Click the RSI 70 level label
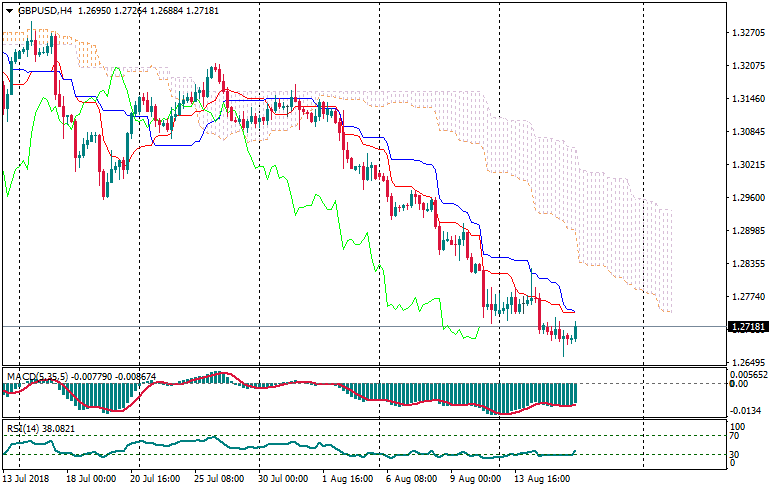Image resolution: width=769 pixels, height=490 pixels. click(735, 436)
